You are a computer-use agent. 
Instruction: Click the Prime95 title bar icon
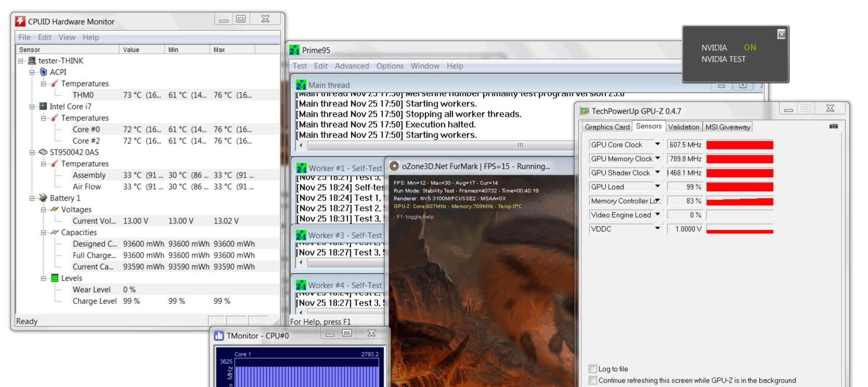click(294, 50)
